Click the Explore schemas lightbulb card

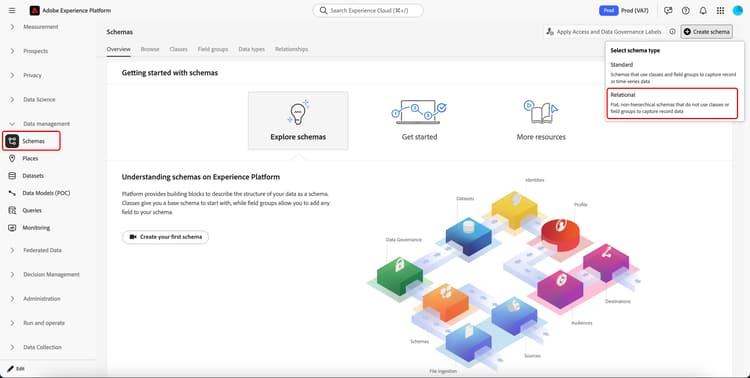[x=298, y=121]
